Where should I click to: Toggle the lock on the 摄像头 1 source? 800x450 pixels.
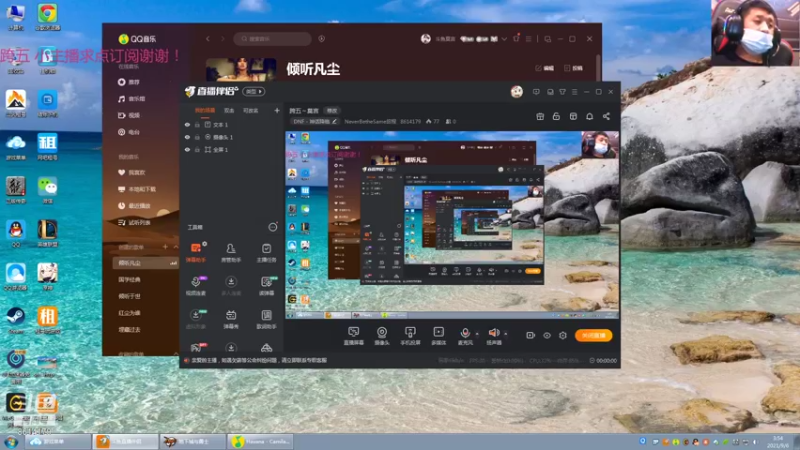point(197,137)
